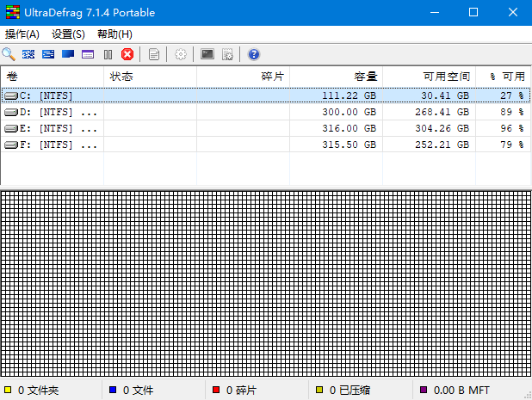Click the 79 % free value
This screenshot has height=400, width=532.
click(512, 145)
